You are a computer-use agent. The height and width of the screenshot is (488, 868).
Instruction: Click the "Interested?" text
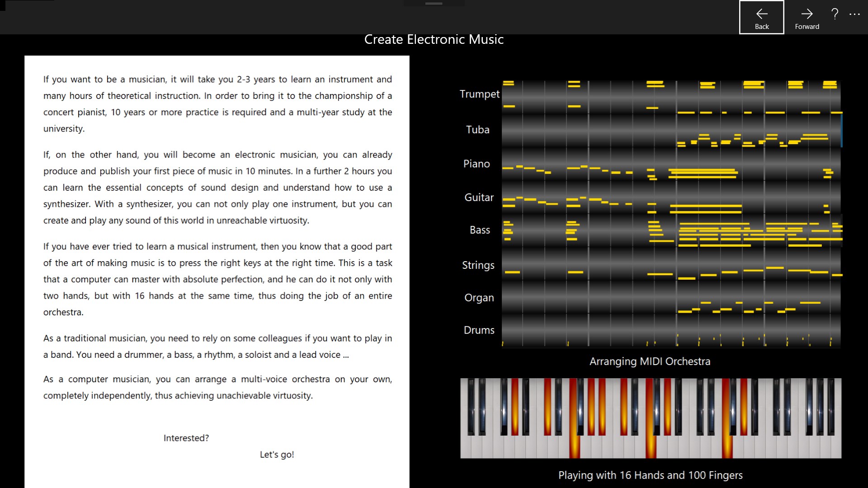coord(186,438)
